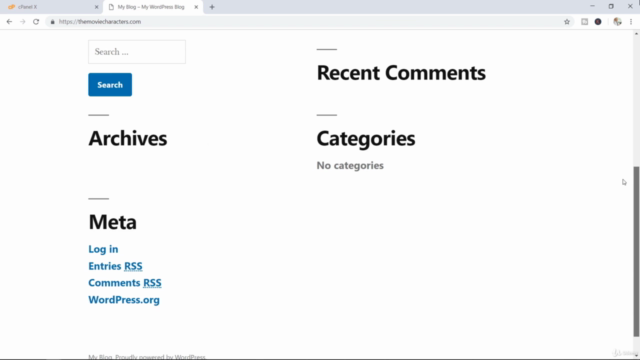Image resolution: width=640 pixels, height=360 pixels.
Task: Click the Meta heading
Action: [x=112, y=222]
